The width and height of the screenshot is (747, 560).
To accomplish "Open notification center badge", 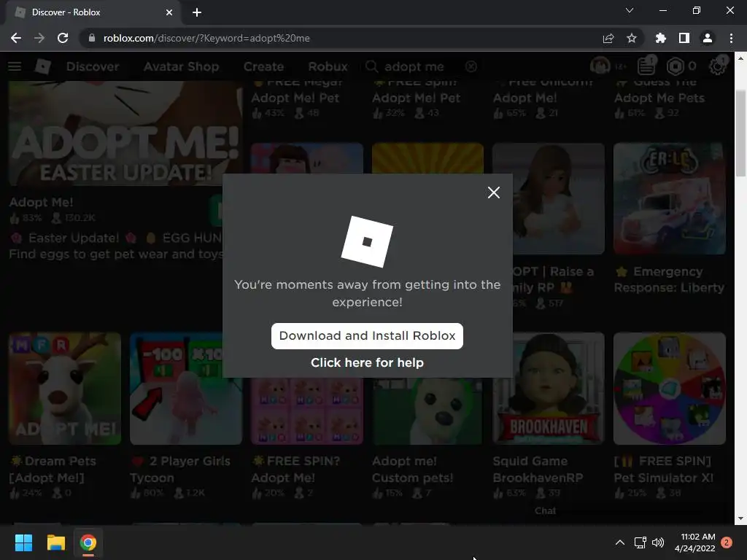I will [727, 542].
